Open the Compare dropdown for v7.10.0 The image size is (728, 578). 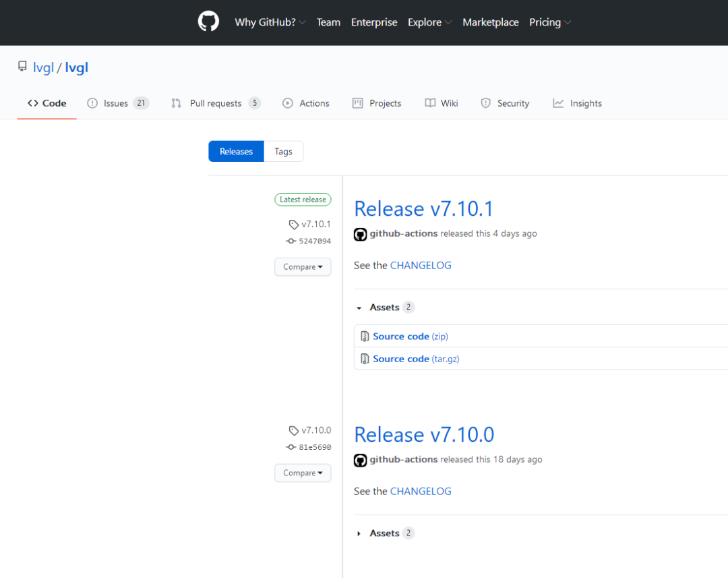[x=303, y=473]
